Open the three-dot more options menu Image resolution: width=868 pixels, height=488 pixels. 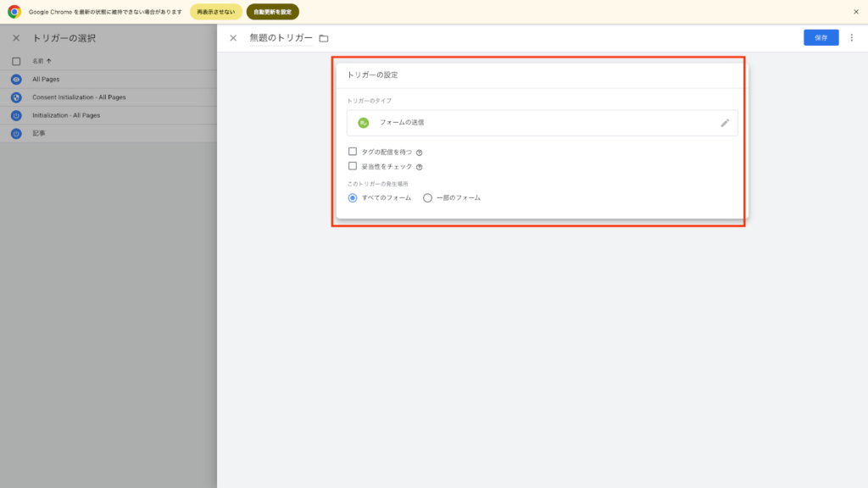pyautogui.click(x=852, y=37)
